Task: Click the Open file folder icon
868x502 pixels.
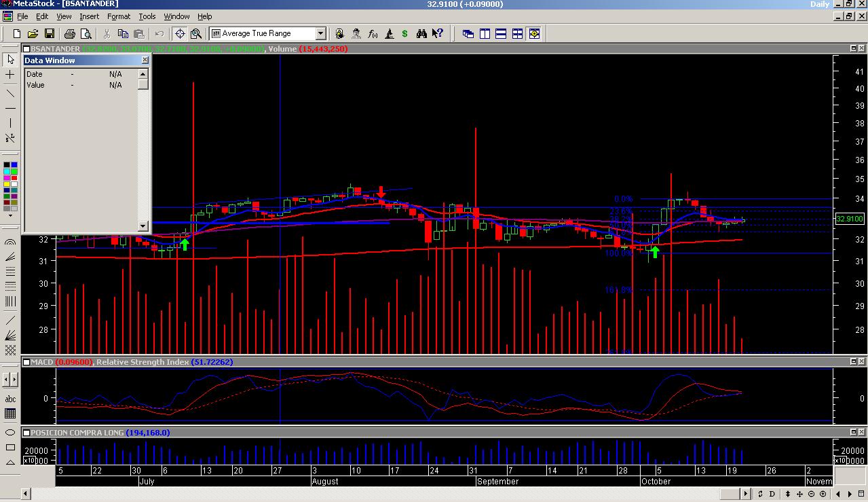Action: tap(33, 33)
